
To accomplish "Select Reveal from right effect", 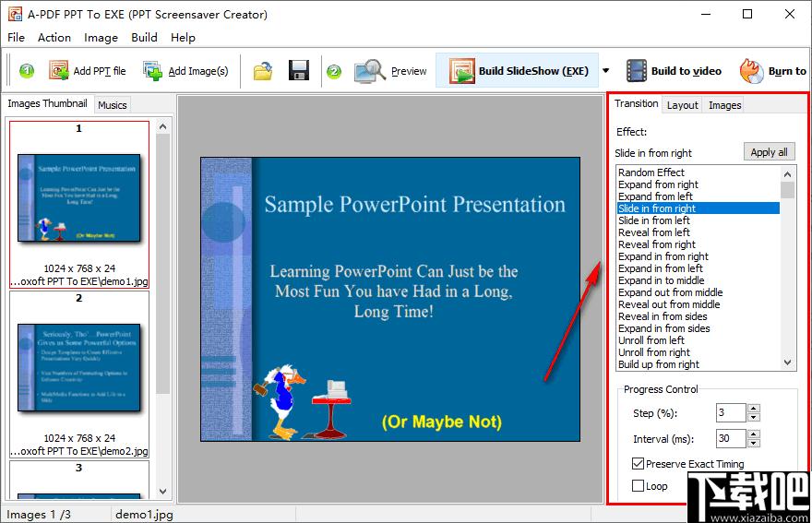I will pyautogui.click(x=699, y=244).
